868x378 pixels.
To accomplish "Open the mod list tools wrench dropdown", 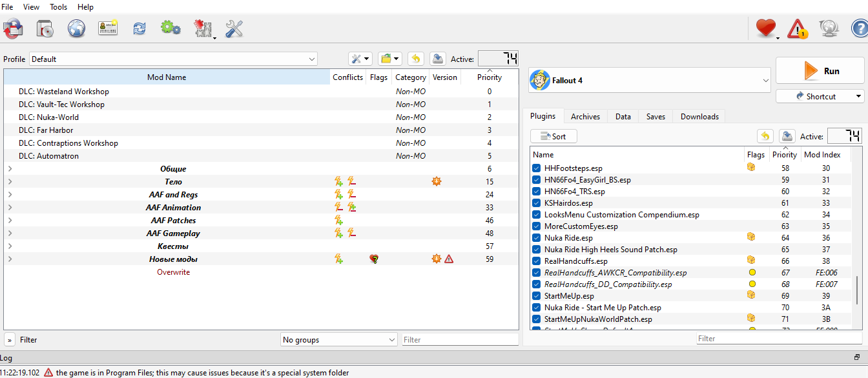I will pyautogui.click(x=360, y=59).
